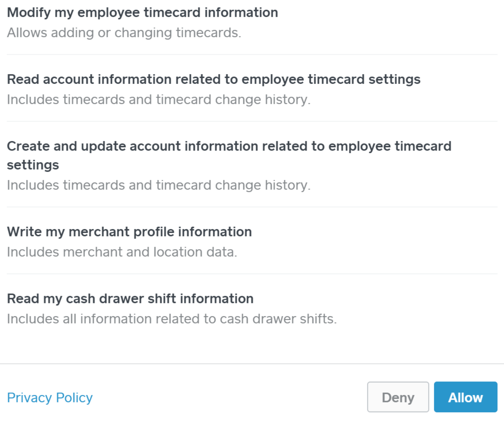Open the Privacy Policy link

50,397
